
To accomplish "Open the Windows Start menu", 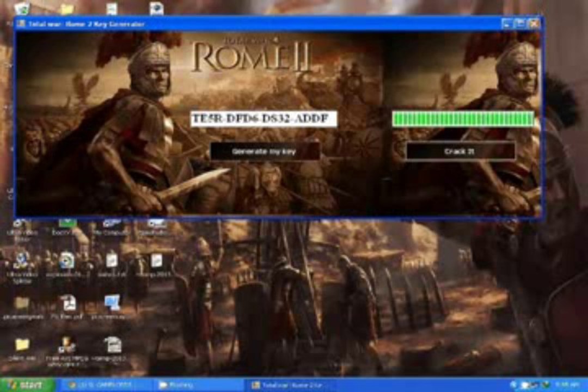I will tap(27, 385).
